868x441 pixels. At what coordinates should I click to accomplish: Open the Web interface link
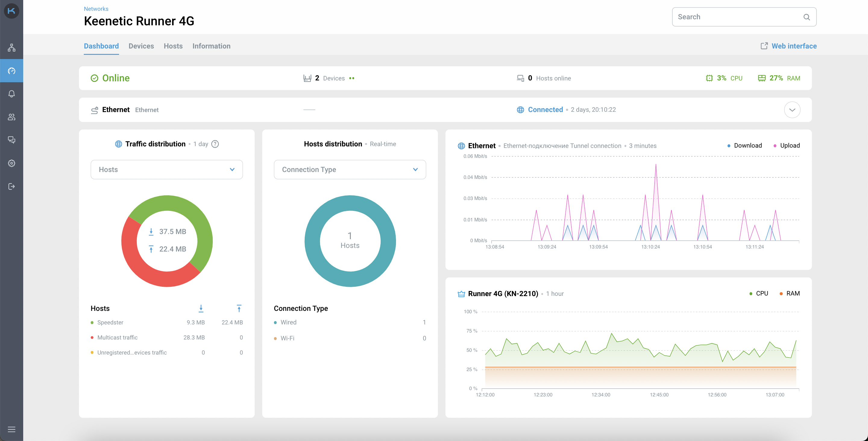(x=794, y=46)
